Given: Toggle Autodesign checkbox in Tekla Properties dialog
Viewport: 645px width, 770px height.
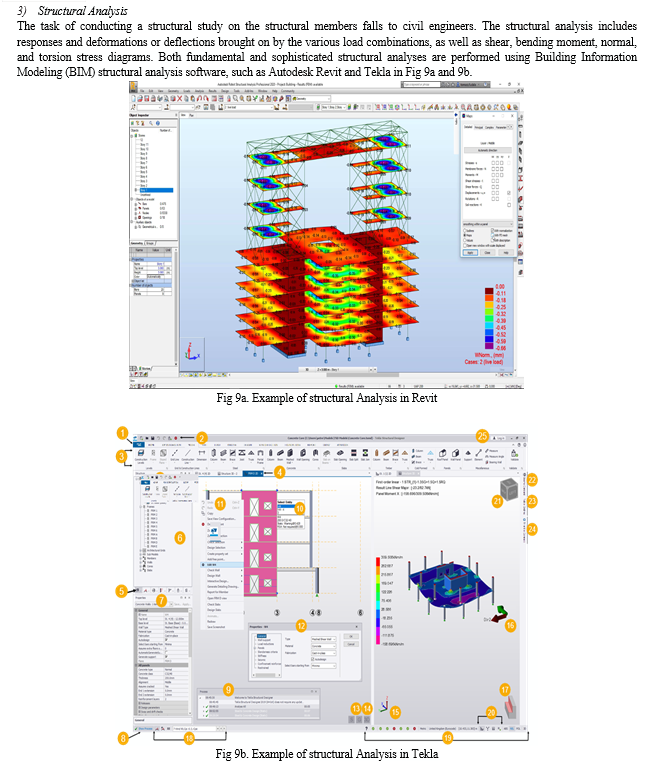Looking at the screenshot, I should pos(312,659).
